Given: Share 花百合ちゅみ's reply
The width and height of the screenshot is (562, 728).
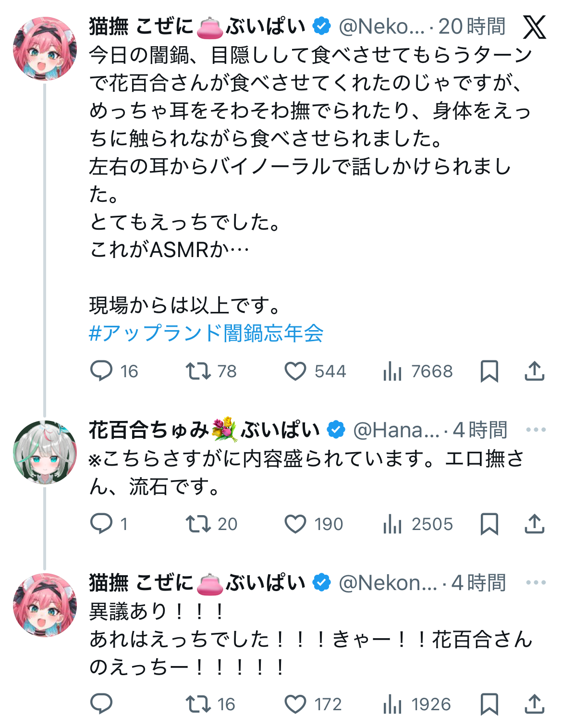Looking at the screenshot, I should tap(534, 524).
